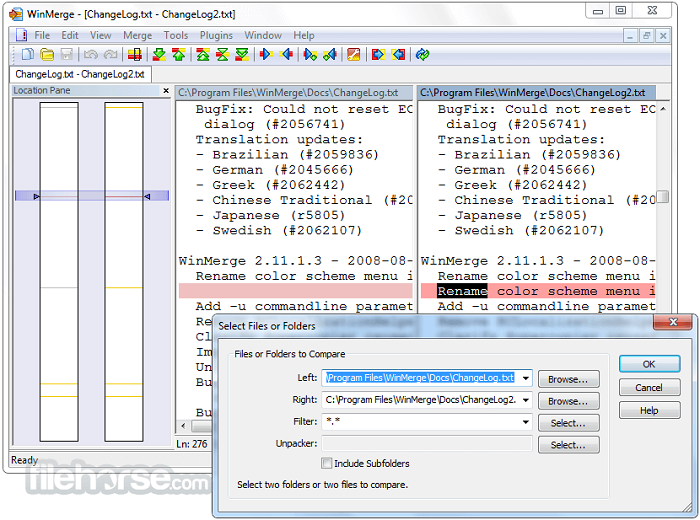Click the New document toolbar icon
Image resolution: width=700 pixels, height=520 pixels.
[29, 54]
